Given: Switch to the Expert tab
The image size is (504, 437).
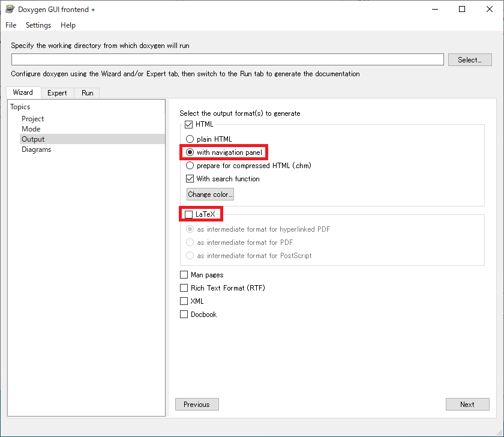Looking at the screenshot, I should pos(57,93).
